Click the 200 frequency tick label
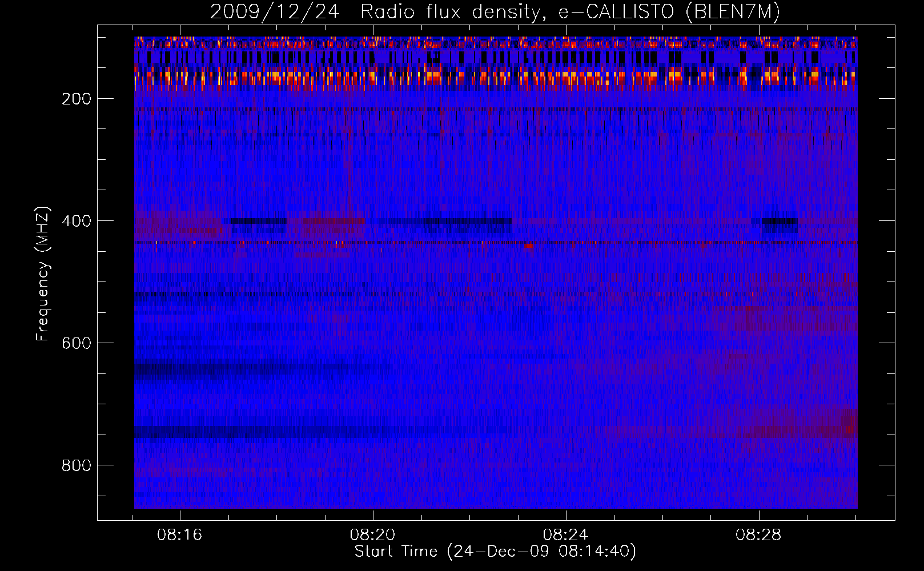The image size is (924, 571). pyautogui.click(x=77, y=99)
